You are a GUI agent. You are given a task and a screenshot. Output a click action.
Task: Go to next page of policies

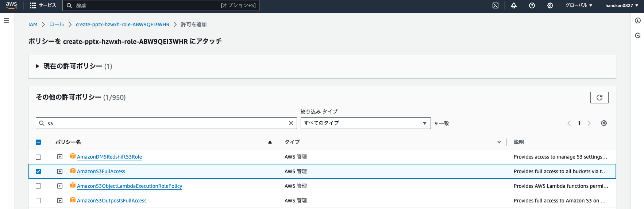(589, 123)
